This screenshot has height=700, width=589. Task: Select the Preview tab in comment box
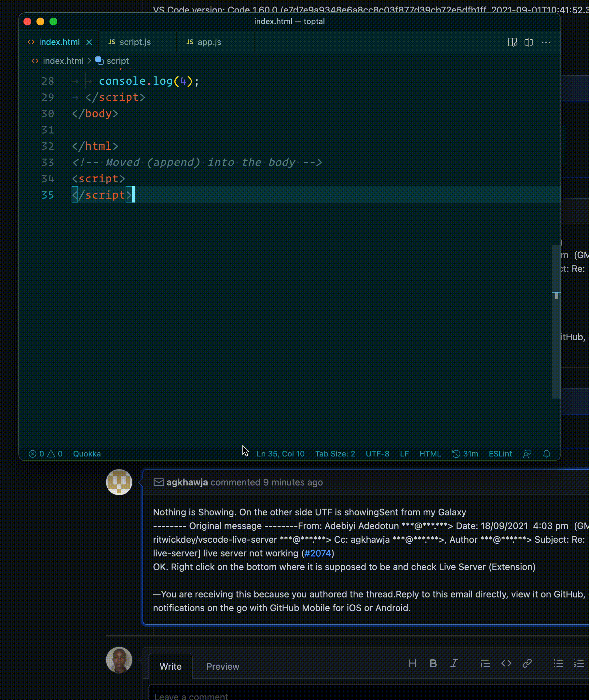coord(223,666)
